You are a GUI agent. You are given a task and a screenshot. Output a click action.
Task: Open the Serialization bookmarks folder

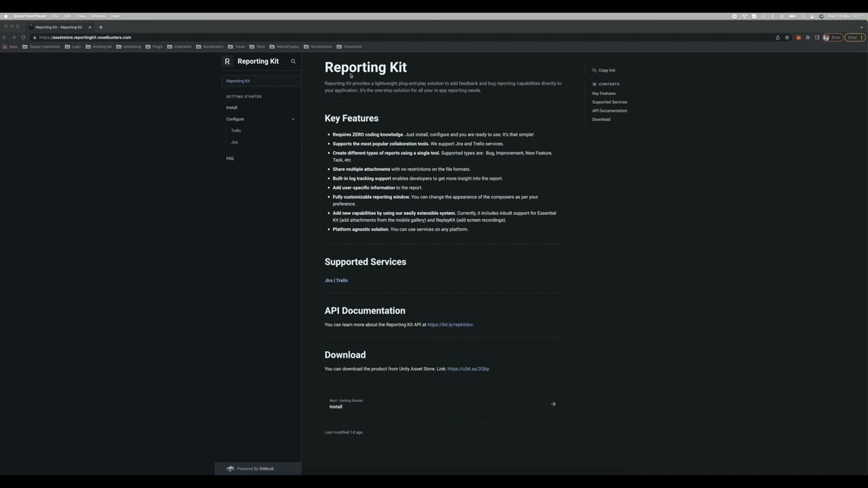point(210,47)
